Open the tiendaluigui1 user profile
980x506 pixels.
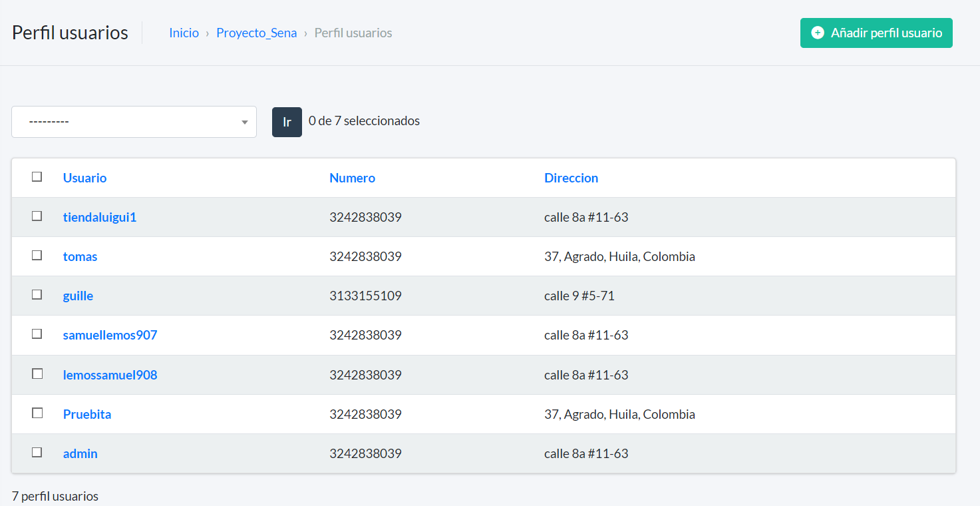coord(100,217)
